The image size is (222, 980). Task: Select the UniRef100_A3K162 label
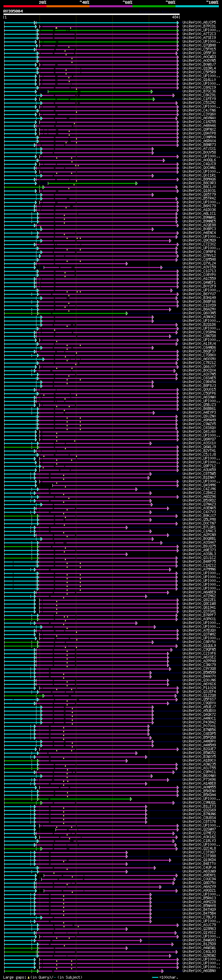[x=199, y=837]
